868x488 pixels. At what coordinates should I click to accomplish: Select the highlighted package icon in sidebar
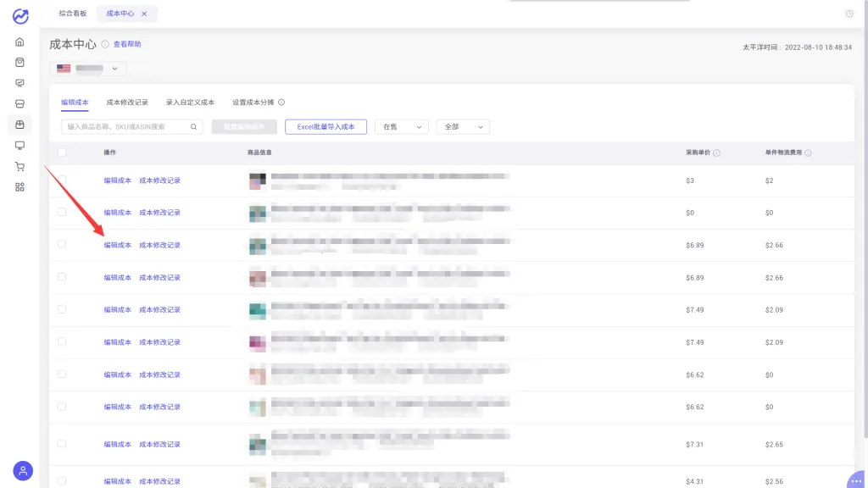click(20, 125)
